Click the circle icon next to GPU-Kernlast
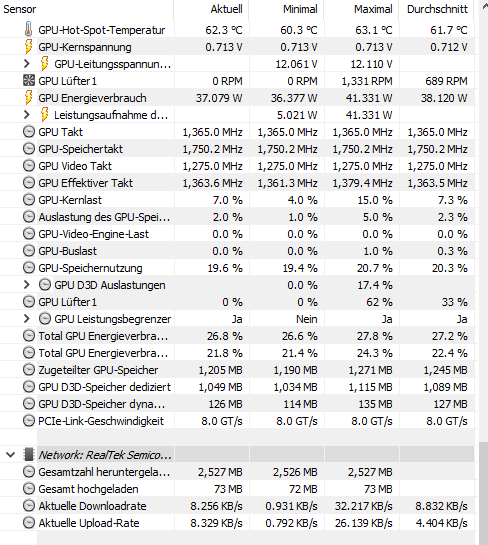The image size is (488, 545). pyautogui.click(x=29, y=200)
